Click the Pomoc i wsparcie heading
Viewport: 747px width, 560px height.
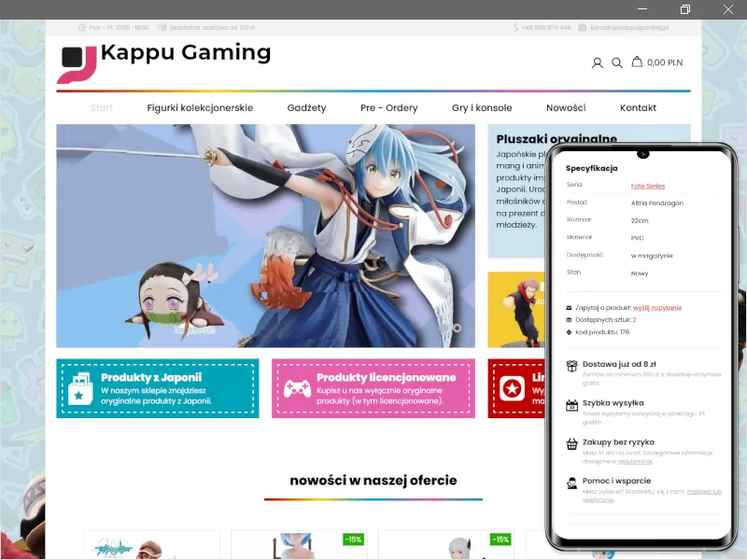[x=616, y=481]
